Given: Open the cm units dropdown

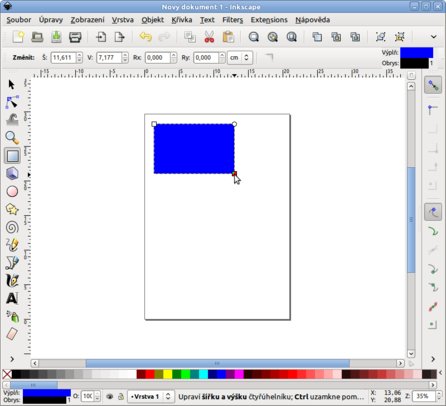Looking at the screenshot, I should point(240,58).
